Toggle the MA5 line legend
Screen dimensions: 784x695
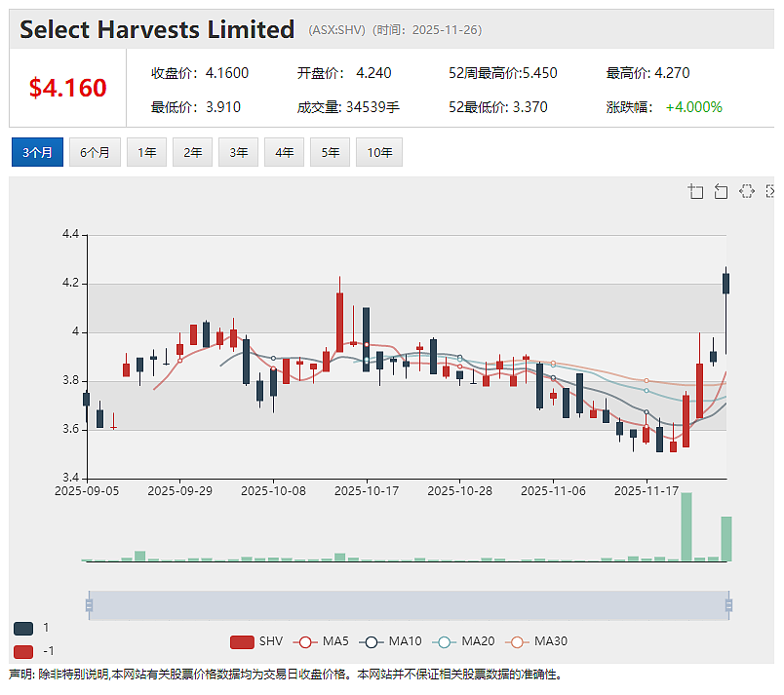point(321,641)
